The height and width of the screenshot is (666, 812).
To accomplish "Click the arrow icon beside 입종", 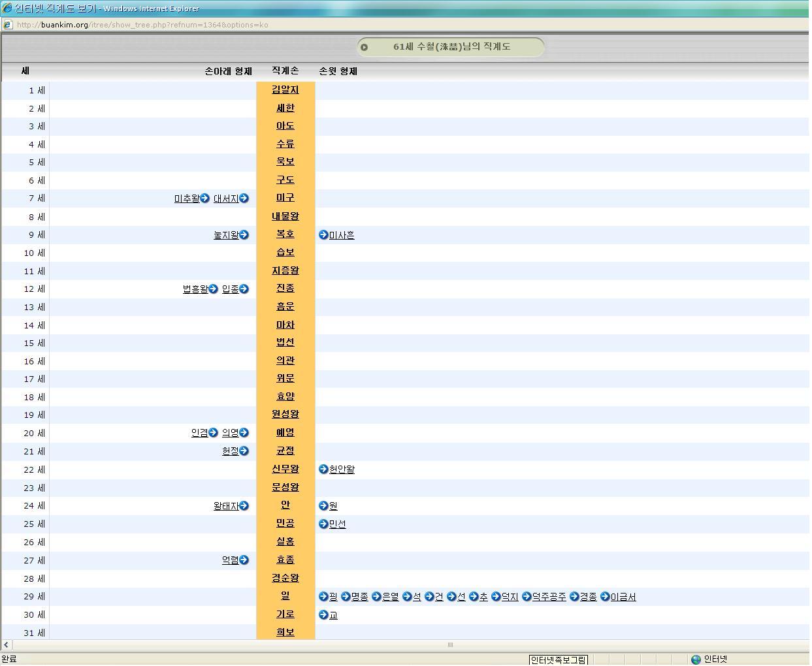I will 244,289.
